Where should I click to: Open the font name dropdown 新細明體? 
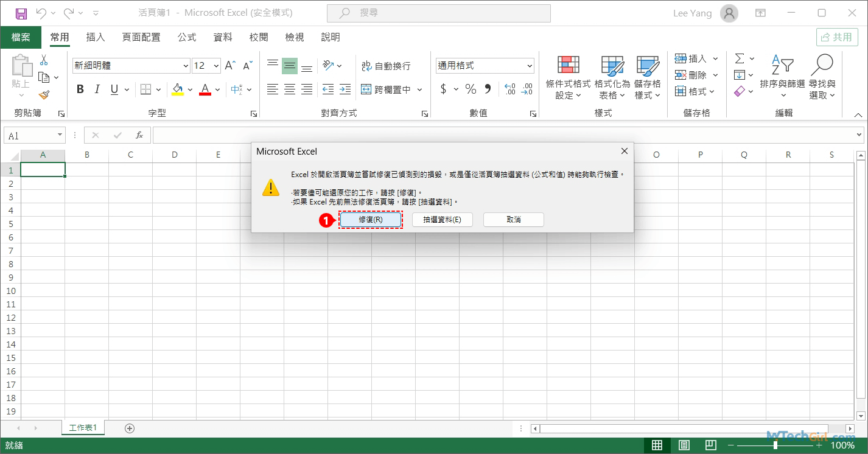(186, 66)
